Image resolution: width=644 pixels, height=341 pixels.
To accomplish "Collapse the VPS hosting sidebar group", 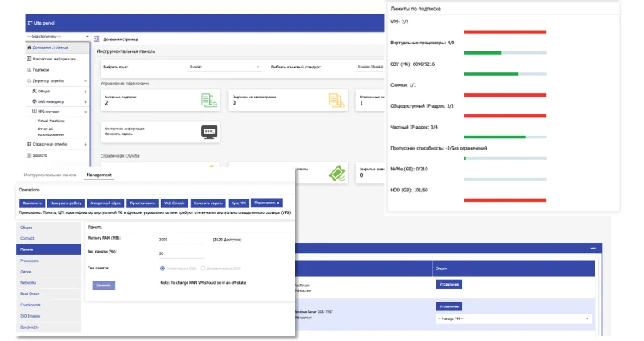I will [x=85, y=112].
